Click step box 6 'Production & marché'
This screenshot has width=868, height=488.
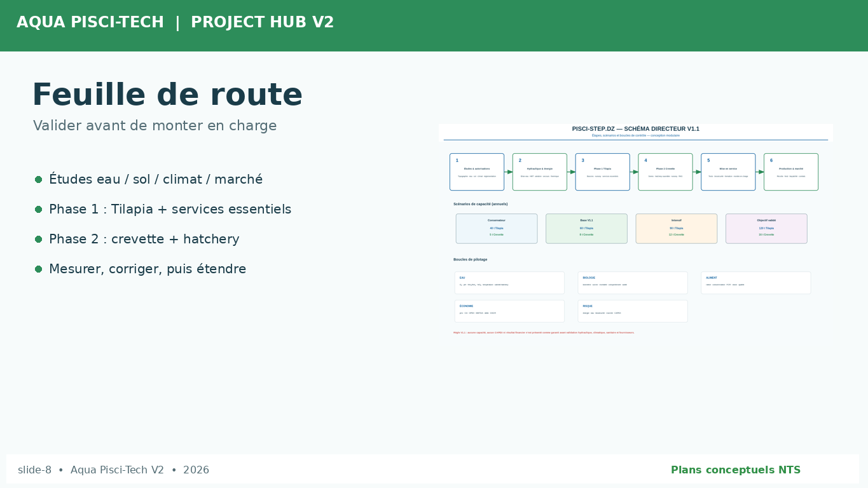(x=791, y=172)
